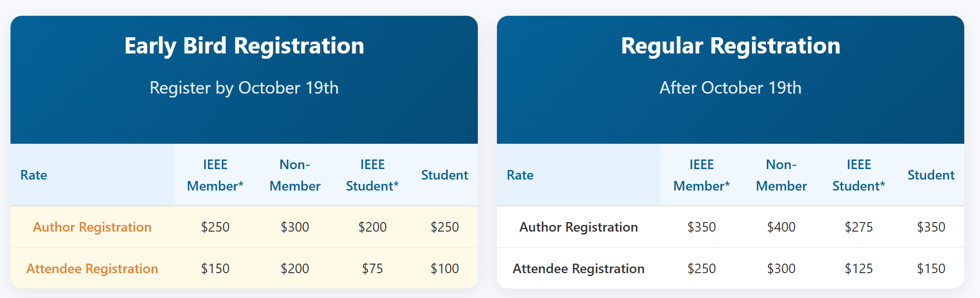The image size is (980, 298).
Task: Click the Regular Registration heading
Action: pos(730,46)
